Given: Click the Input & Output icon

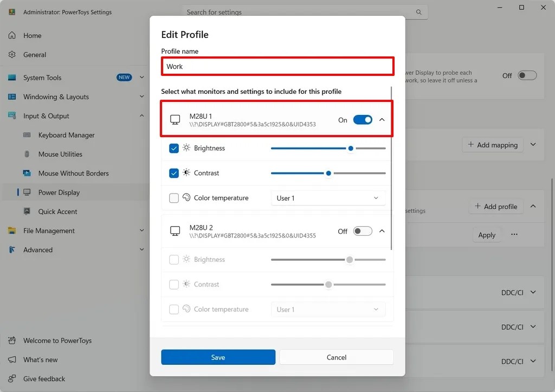Looking at the screenshot, I should 12,116.
